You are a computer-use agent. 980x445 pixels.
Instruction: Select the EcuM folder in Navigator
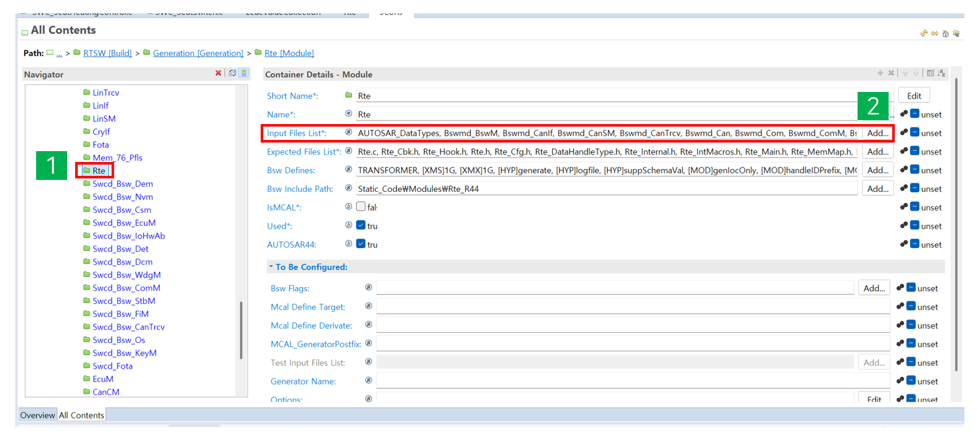coord(103,379)
